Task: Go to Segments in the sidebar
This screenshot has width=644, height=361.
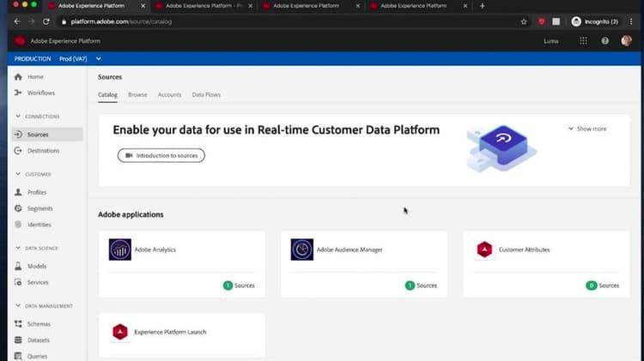Action: [x=39, y=208]
